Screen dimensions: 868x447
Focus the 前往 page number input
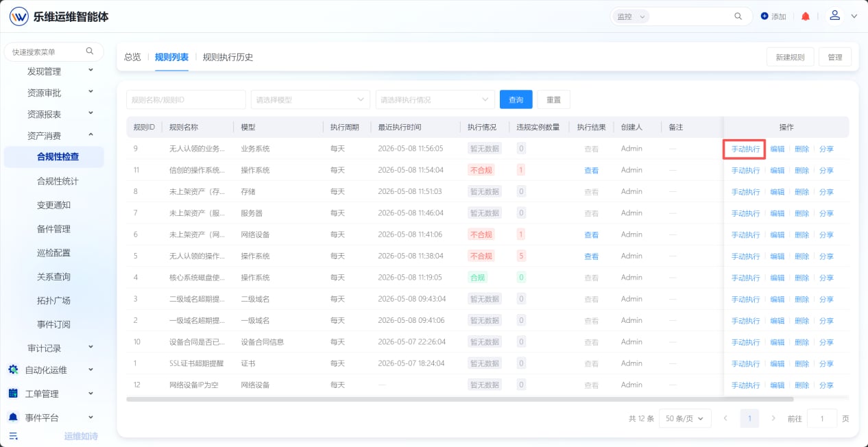[x=822, y=418]
